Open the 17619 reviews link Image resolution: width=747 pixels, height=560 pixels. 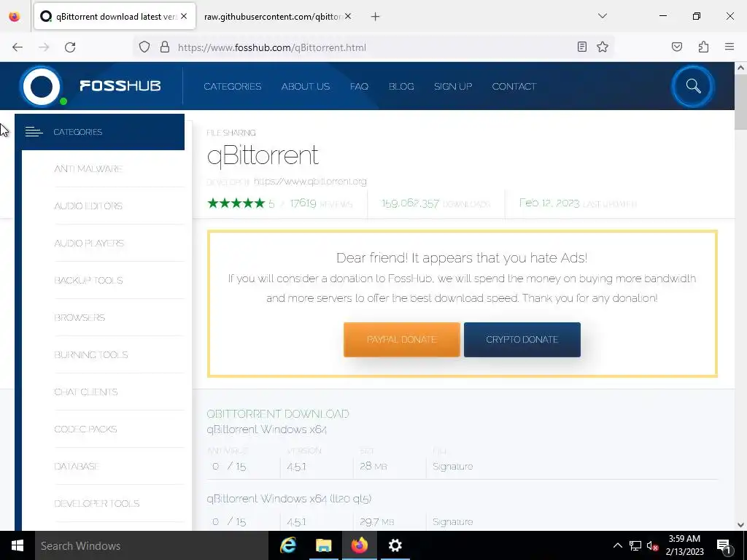coord(321,204)
